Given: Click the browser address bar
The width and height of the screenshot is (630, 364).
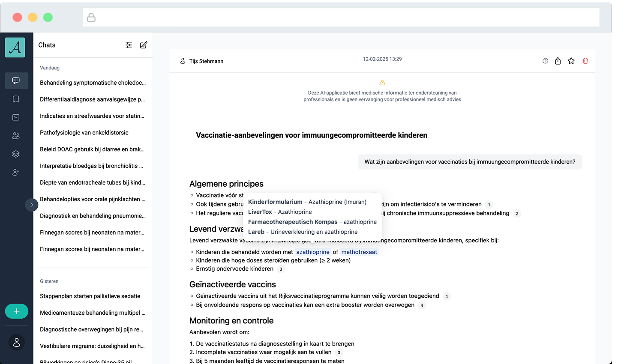Looking at the screenshot, I should pyautogui.click(x=341, y=18).
